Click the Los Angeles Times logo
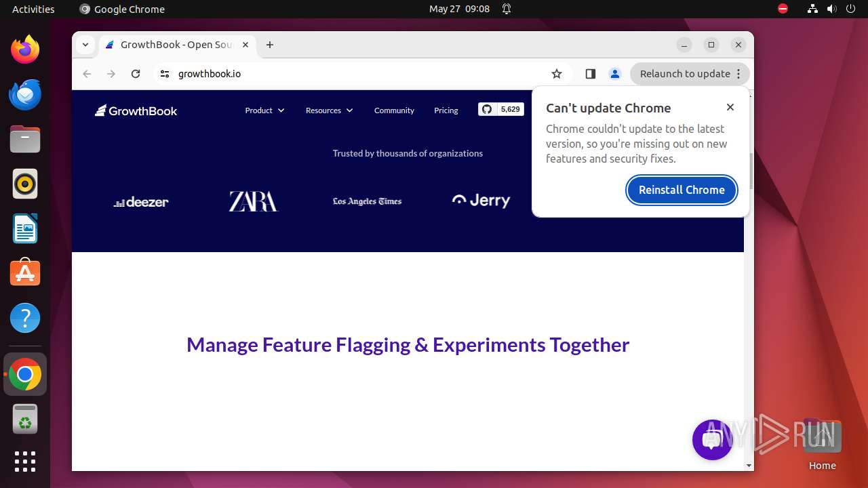 [x=367, y=201]
